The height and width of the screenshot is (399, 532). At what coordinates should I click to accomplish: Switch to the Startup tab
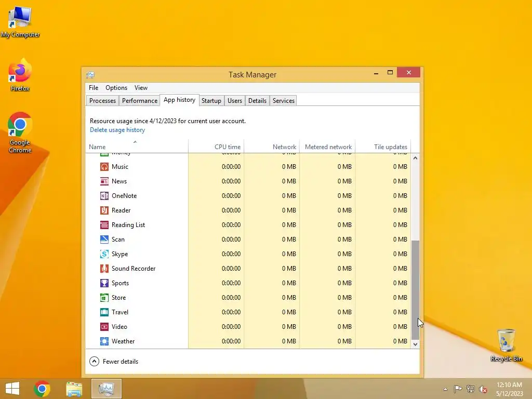pyautogui.click(x=211, y=101)
